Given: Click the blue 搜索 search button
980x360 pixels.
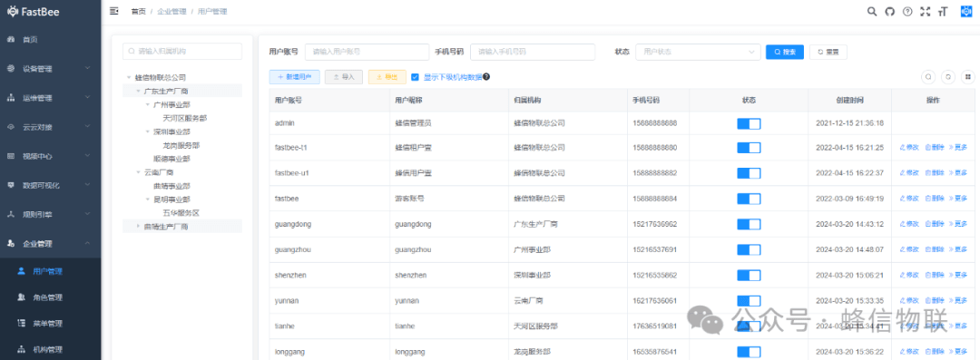Looking at the screenshot, I should tap(785, 52).
